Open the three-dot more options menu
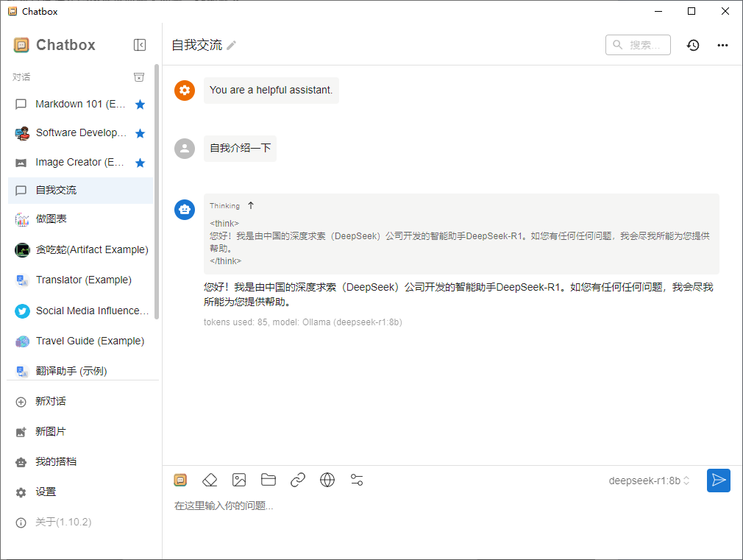 pyautogui.click(x=723, y=45)
